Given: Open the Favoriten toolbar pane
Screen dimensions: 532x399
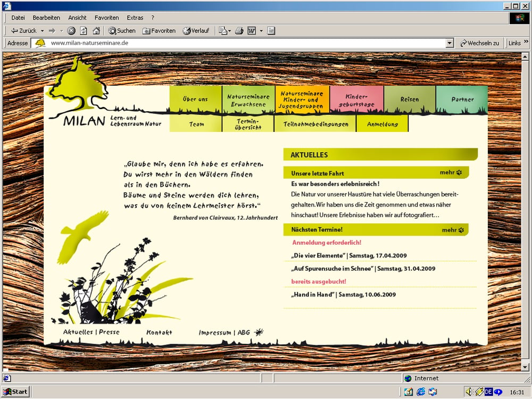Looking at the screenshot, I should 159,31.
